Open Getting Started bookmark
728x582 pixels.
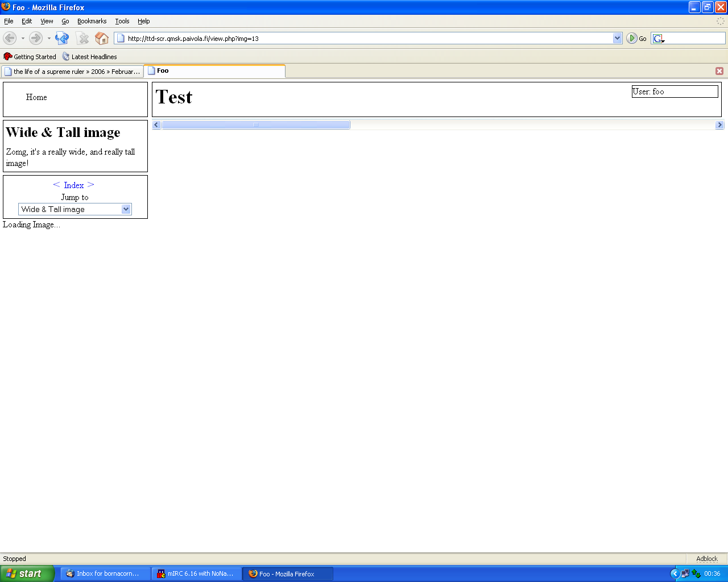click(x=30, y=57)
